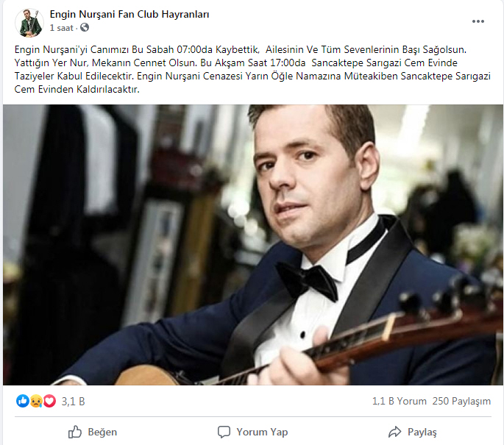Select Yorum Yap to comment
504x445 pixels.
click(252, 432)
